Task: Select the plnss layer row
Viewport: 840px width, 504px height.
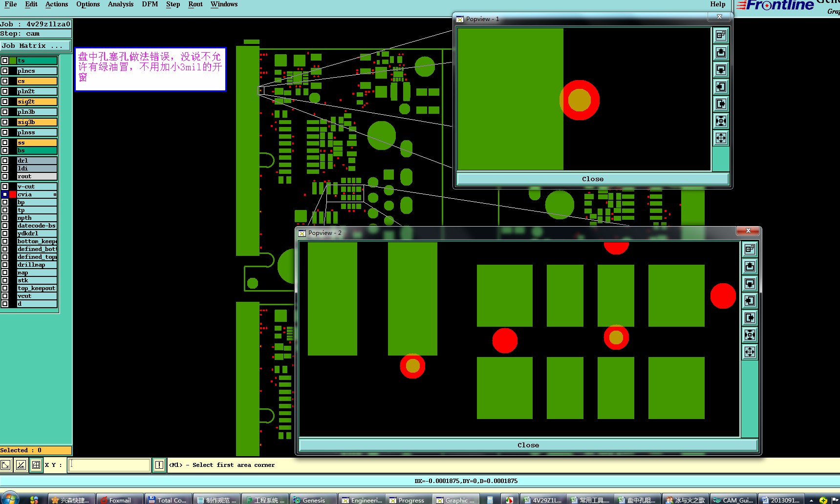Action: [x=37, y=132]
